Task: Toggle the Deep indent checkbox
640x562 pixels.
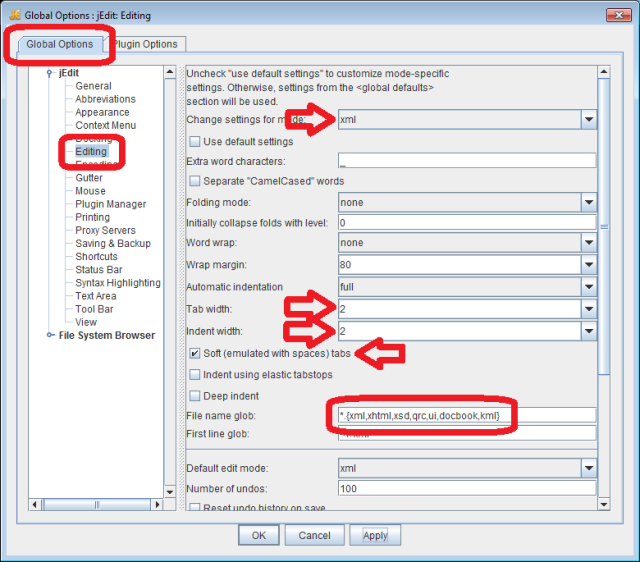Action: click(x=195, y=396)
